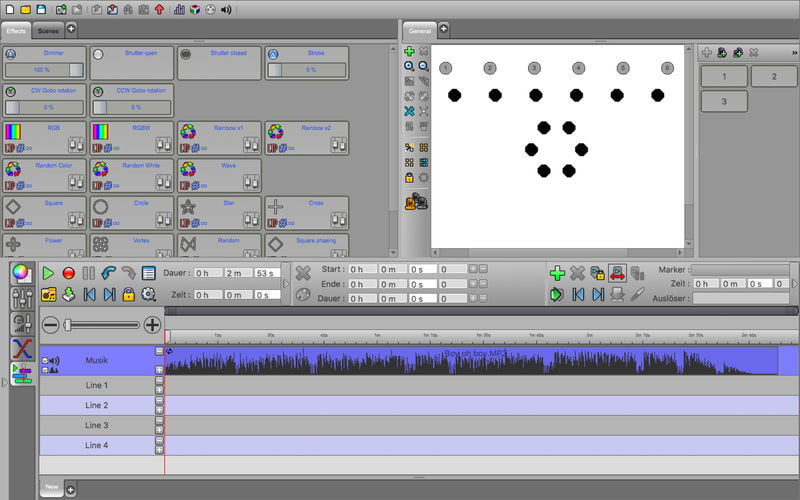Expand Line 2 with its plus button

[159, 410]
